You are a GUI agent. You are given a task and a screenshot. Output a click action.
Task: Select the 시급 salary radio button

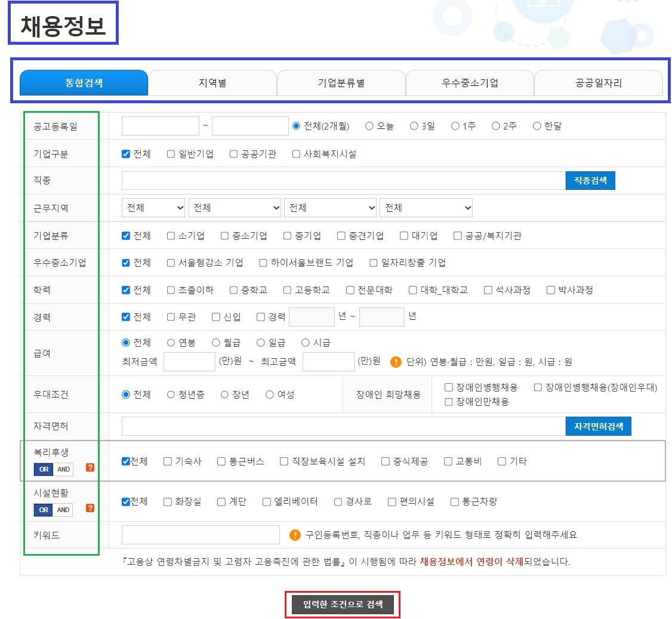tap(305, 343)
